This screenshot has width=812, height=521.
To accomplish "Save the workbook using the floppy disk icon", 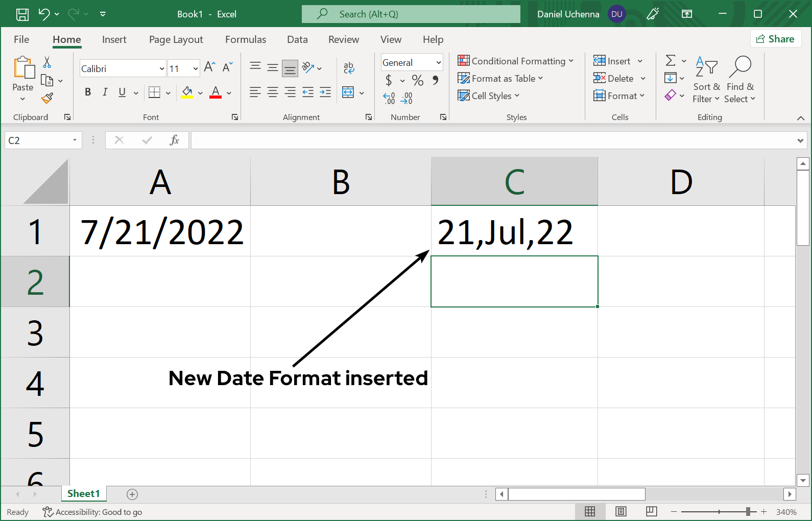I will [22, 14].
